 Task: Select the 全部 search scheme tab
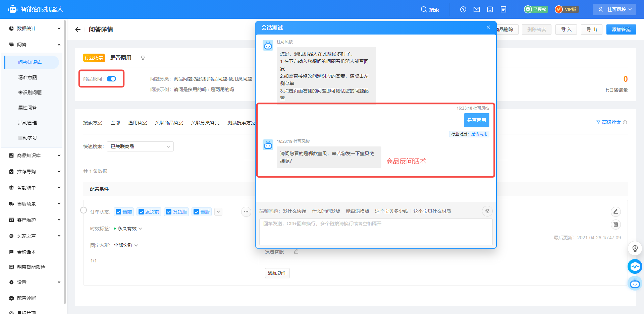[x=115, y=123]
